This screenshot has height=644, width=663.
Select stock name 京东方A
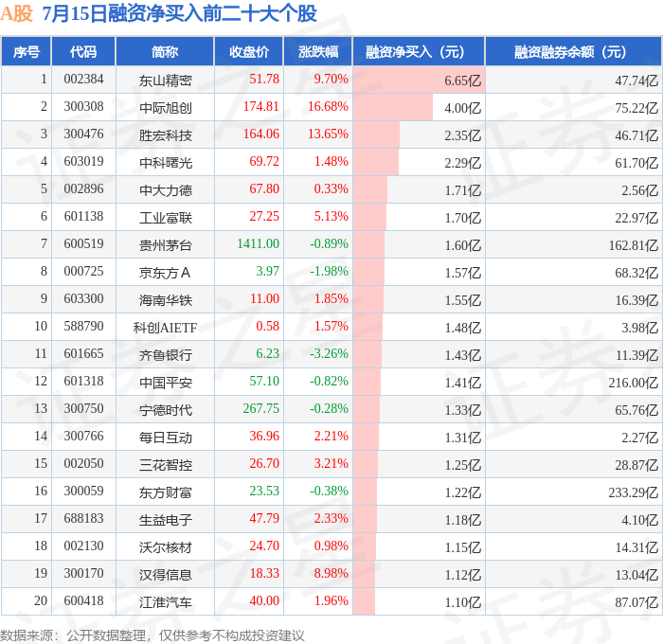(165, 273)
